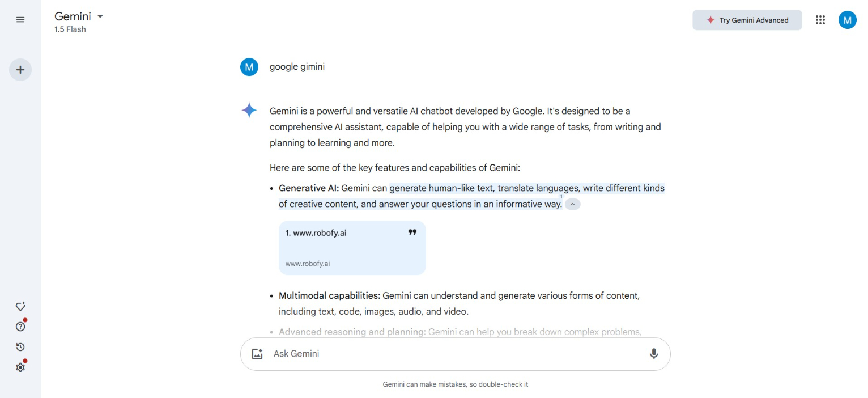
Task: Open the Settings gear icon
Action: 20,367
